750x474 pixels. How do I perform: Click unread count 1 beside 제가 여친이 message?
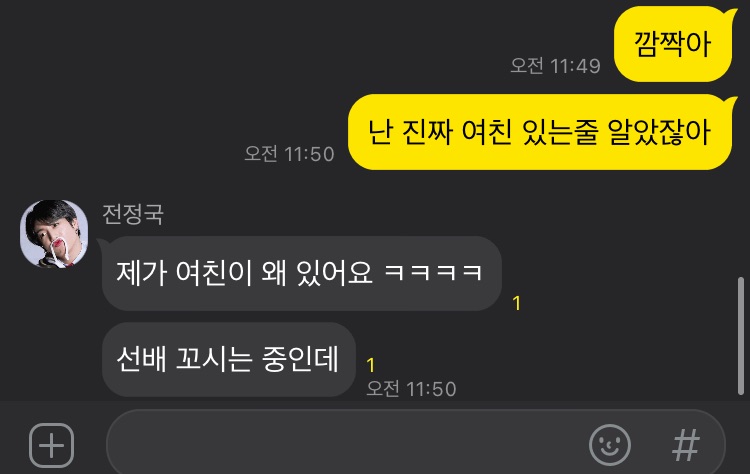(517, 303)
